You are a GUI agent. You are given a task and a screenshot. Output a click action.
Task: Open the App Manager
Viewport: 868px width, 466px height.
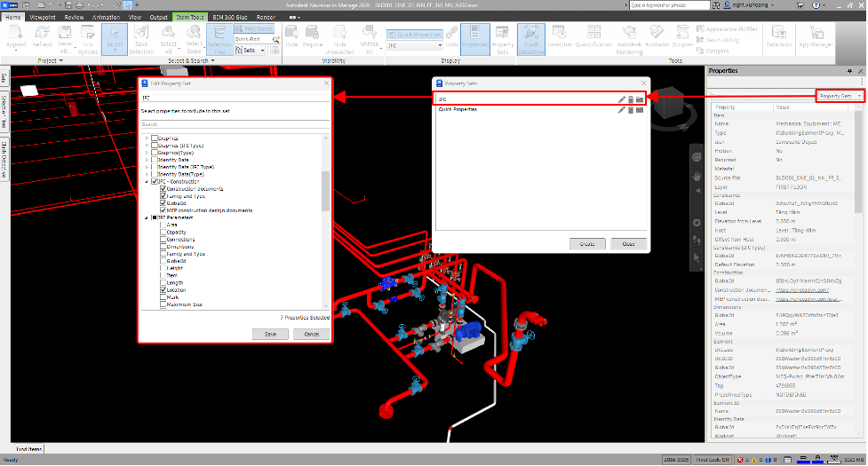[816, 37]
